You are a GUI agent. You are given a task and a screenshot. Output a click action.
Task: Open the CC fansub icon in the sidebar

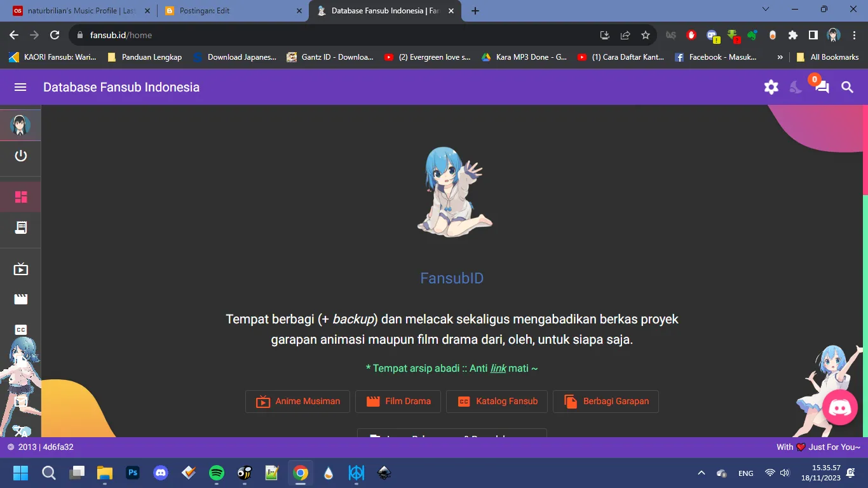[21, 330]
